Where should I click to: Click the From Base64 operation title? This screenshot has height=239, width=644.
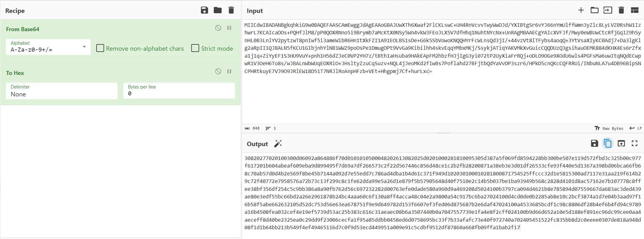click(x=23, y=29)
